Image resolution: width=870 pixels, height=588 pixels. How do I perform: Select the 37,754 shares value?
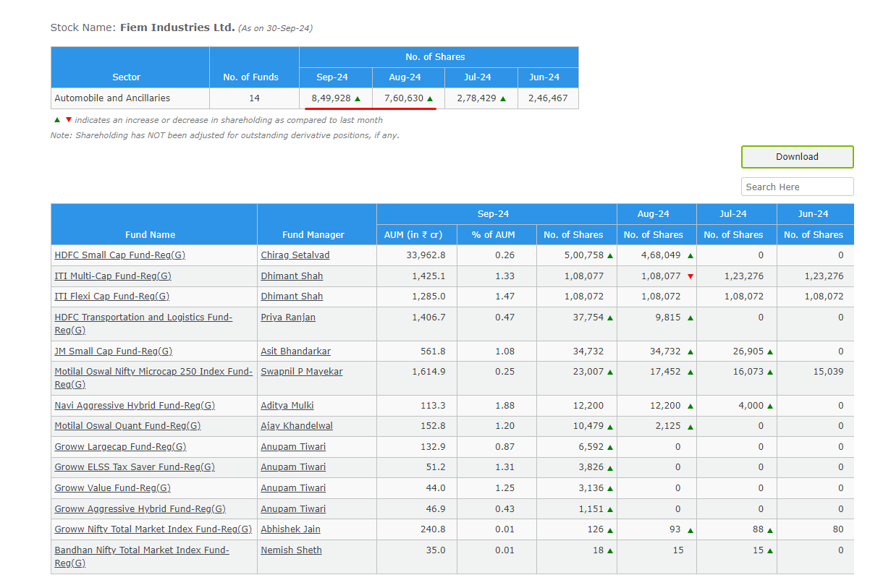[x=588, y=318]
